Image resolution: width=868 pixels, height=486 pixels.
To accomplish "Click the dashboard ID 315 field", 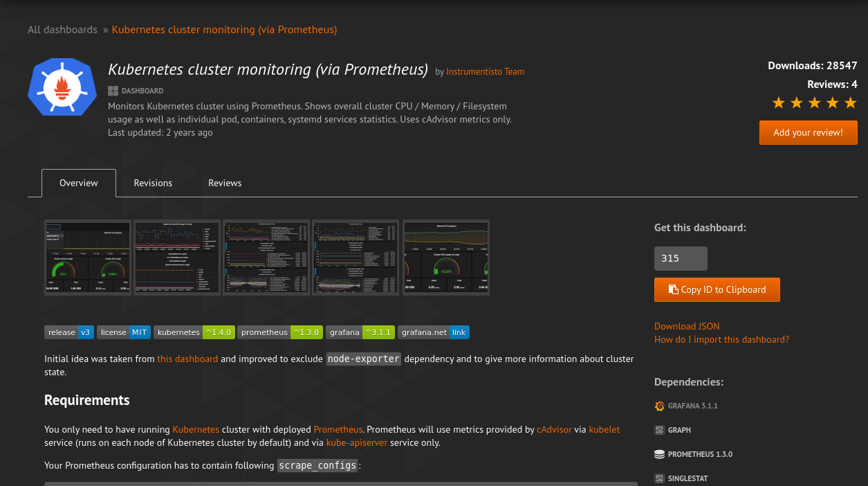I will click(x=681, y=258).
